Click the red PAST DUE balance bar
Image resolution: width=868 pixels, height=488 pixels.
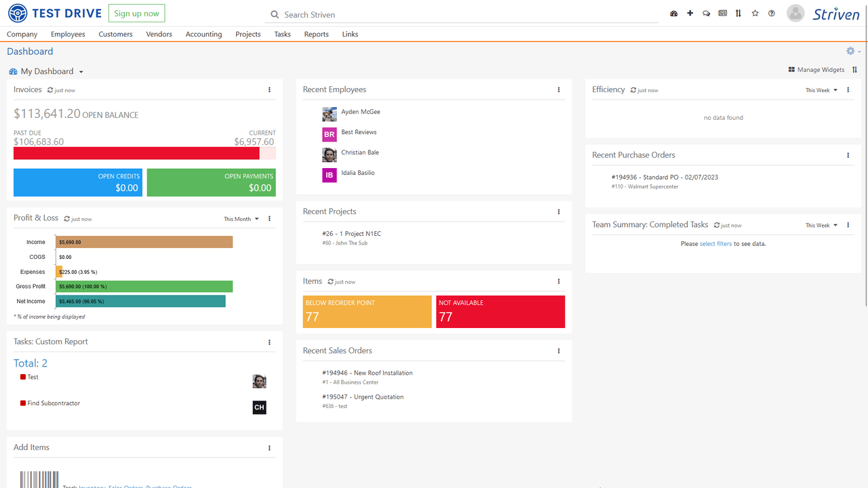[x=136, y=152]
